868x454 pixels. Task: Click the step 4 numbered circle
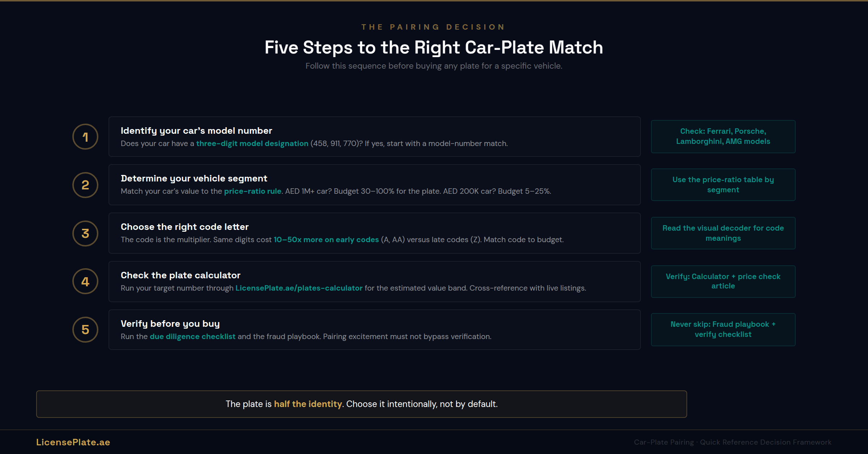tap(85, 282)
